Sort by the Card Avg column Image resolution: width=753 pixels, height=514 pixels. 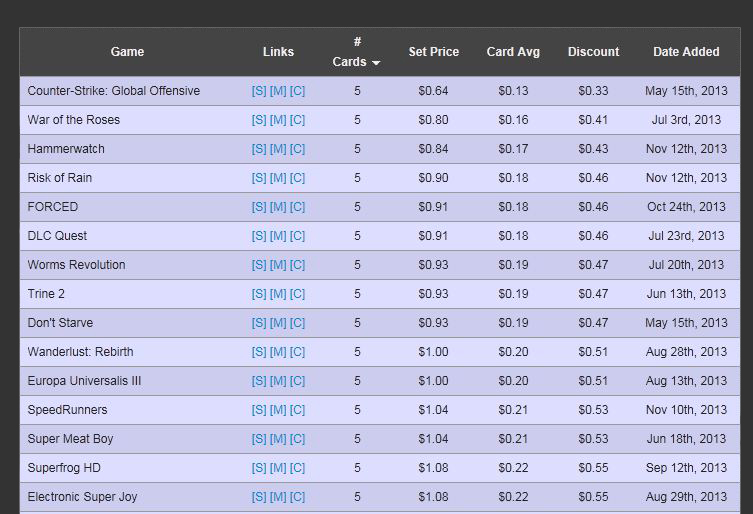pos(513,52)
